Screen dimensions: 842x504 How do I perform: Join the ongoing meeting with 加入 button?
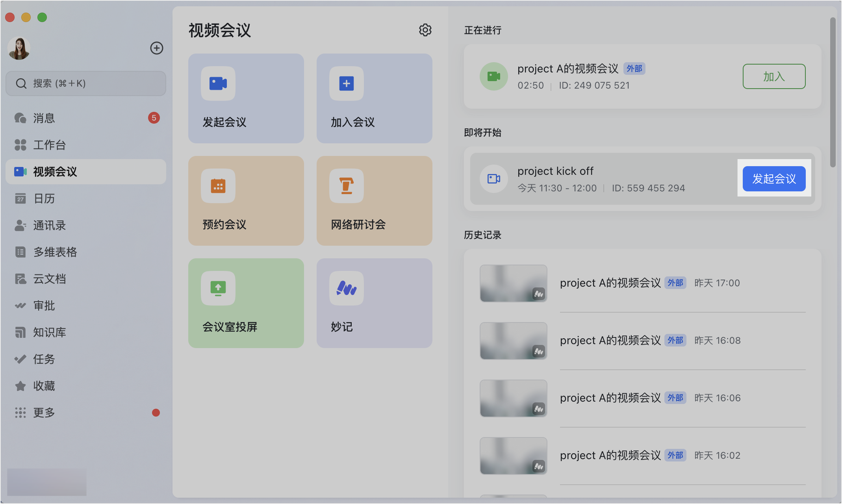774,76
